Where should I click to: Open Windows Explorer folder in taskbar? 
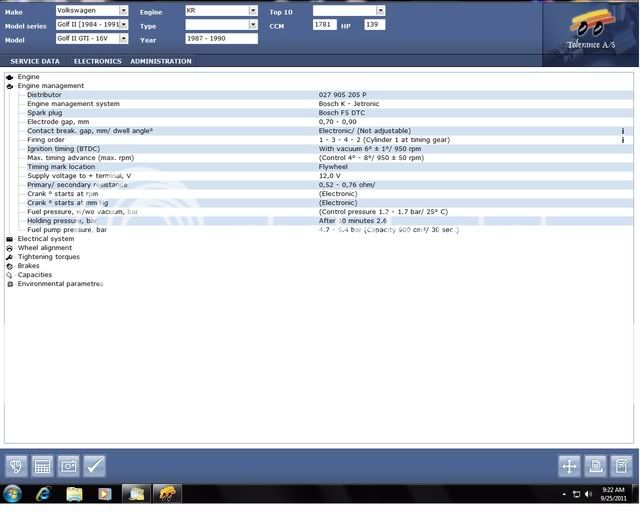pyautogui.click(x=74, y=494)
